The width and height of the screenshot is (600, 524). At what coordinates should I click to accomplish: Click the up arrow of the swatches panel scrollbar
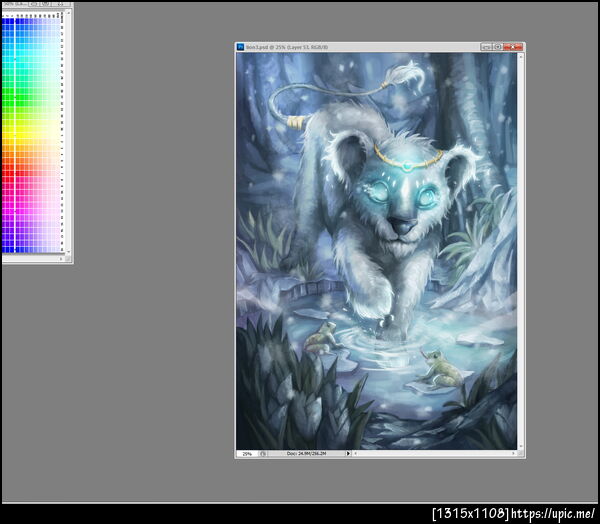[x=68, y=13]
